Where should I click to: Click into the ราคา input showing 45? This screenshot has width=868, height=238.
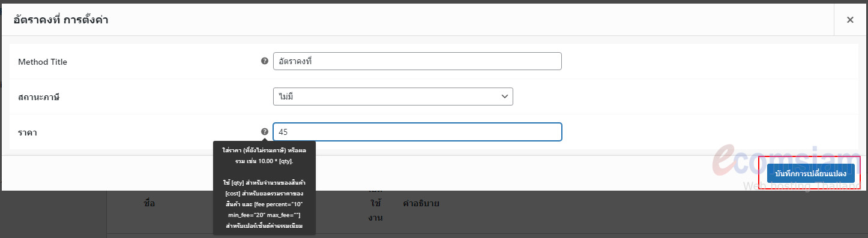coord(417,132)
